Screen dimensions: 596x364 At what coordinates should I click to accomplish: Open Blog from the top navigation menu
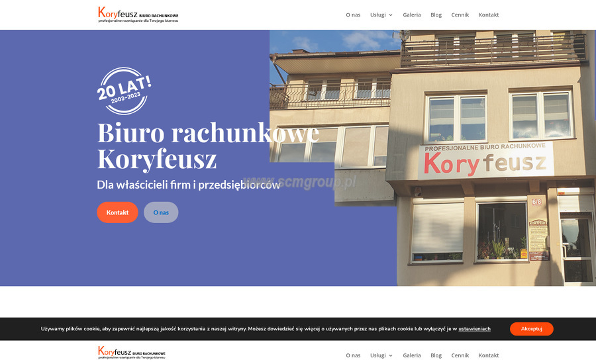click(436, 15)
